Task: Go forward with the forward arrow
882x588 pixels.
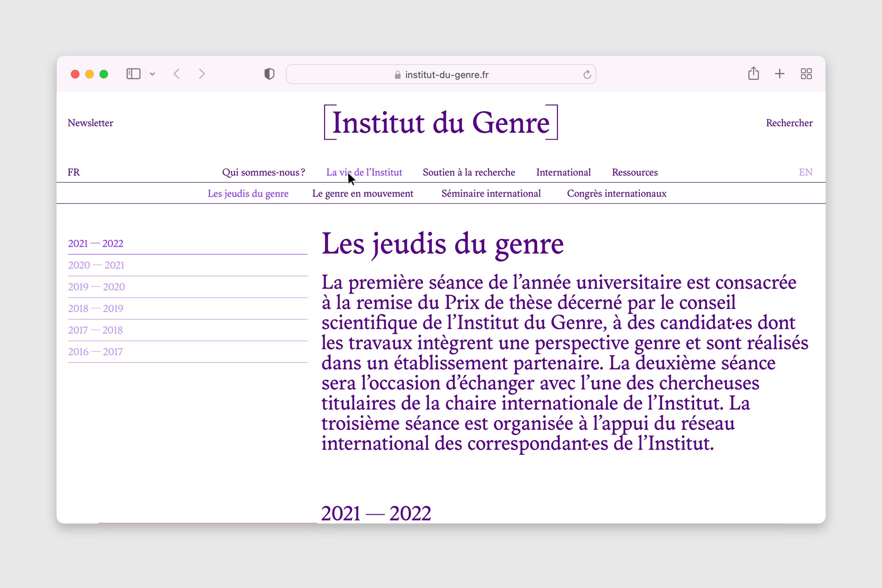Action: coord(202,74)
